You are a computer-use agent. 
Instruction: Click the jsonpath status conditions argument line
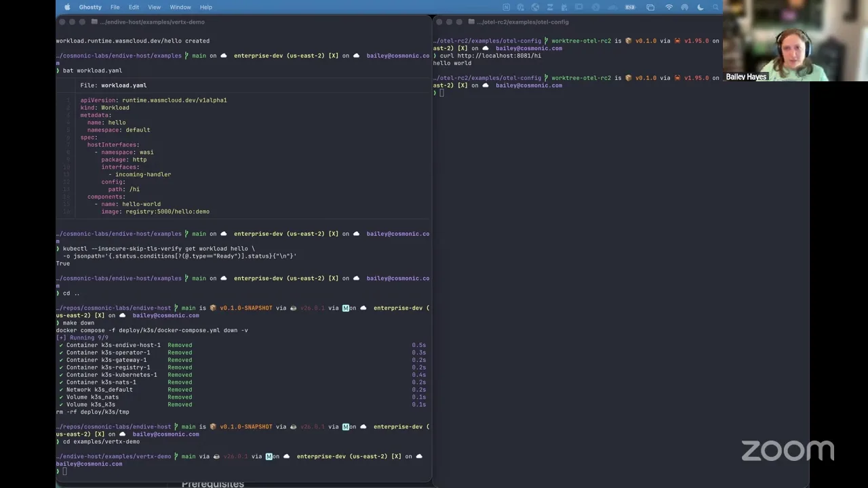(180, 256)
